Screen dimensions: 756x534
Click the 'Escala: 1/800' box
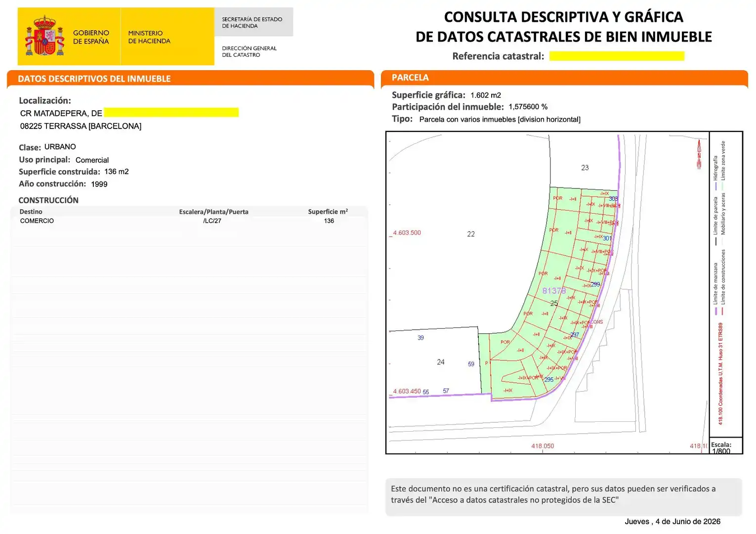click(725, 446)
